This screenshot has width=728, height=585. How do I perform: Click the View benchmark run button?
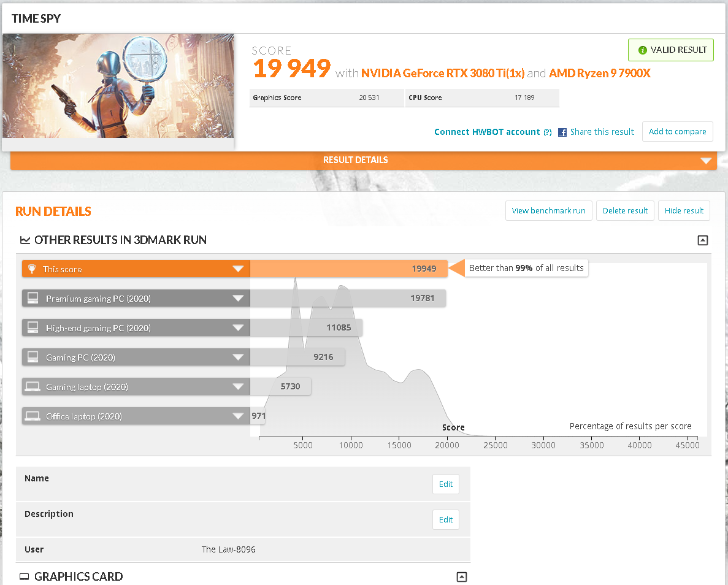tap(548, 210)
